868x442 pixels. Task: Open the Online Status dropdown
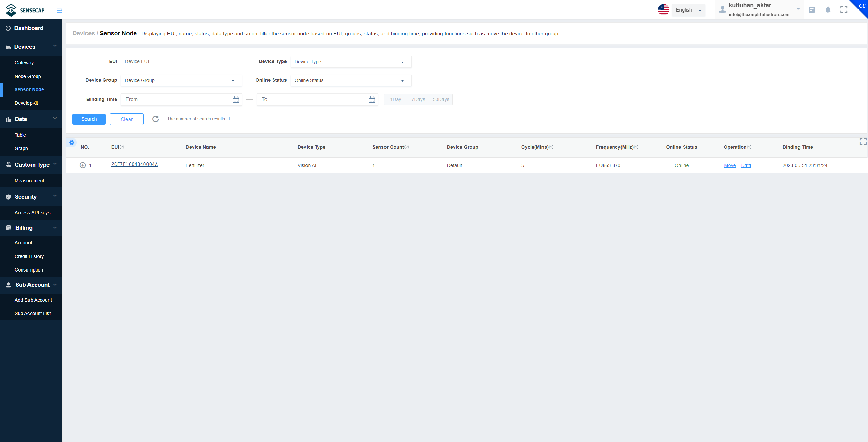pyautogui.click(x=351, y=80)
